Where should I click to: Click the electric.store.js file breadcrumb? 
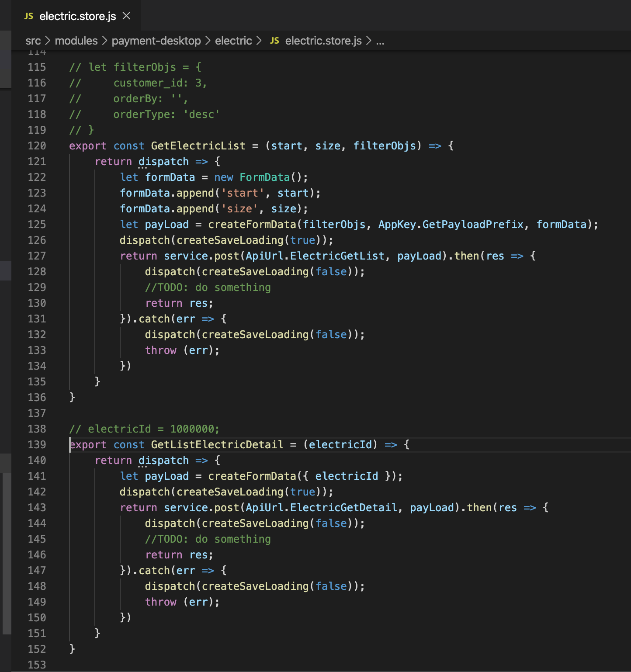[x=323, y=41]
